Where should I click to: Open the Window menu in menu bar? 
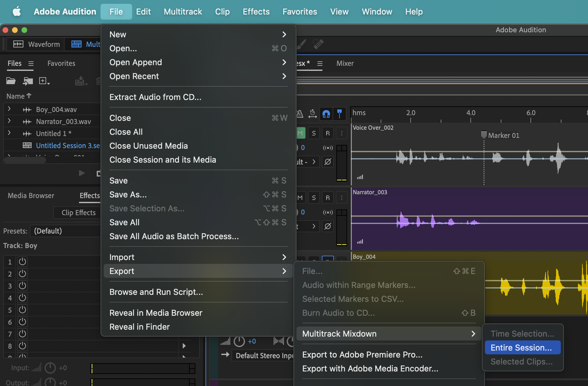(x=377, y=12)
